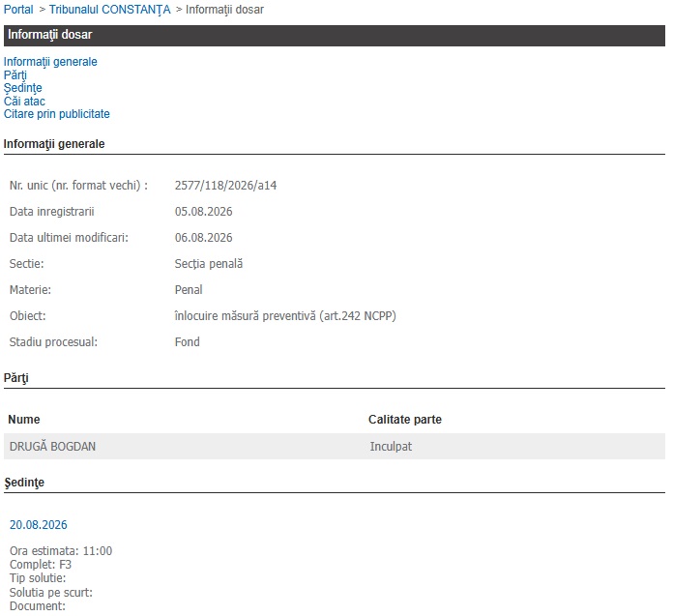The width and height of the screenshot is (673, 616).
Task: Click the Calitate parte column header
Action: coord(405,420)
